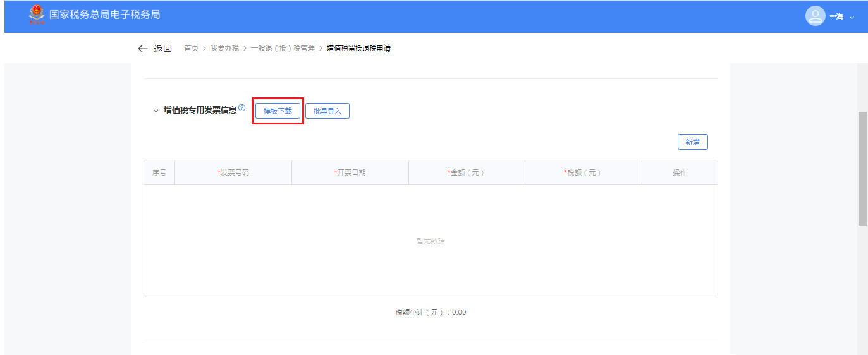Download the template with 模板下载
This screenshot has height=355, width=868.
(278, 111)
